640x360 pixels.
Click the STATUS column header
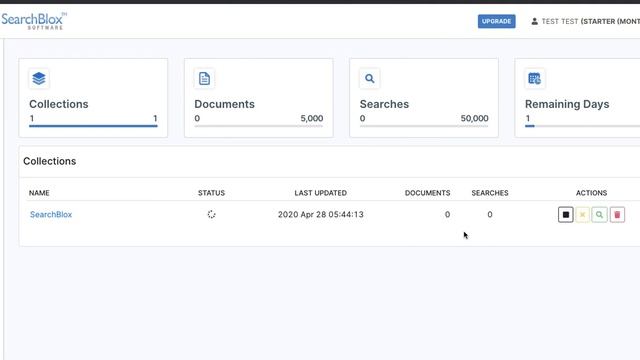coord(211,193)
